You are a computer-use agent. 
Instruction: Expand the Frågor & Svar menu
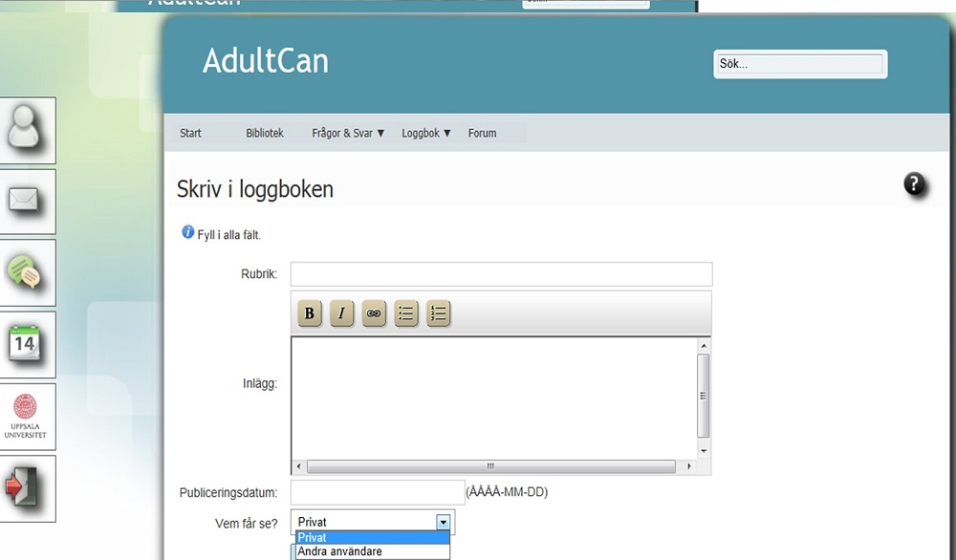(348, 133)
